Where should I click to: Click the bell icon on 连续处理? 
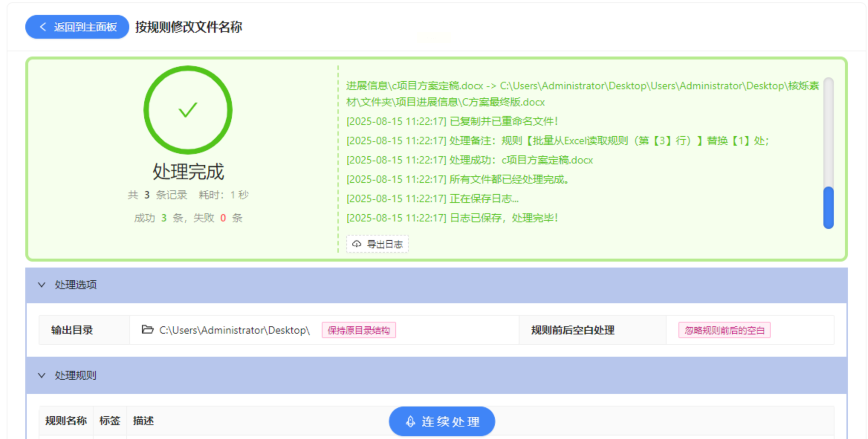(410, 422)
